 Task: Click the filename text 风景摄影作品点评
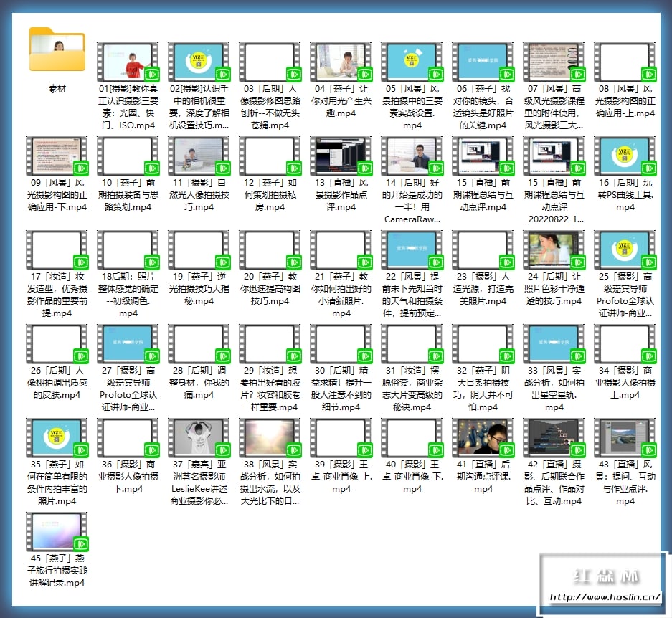click(x=341, y=194)
